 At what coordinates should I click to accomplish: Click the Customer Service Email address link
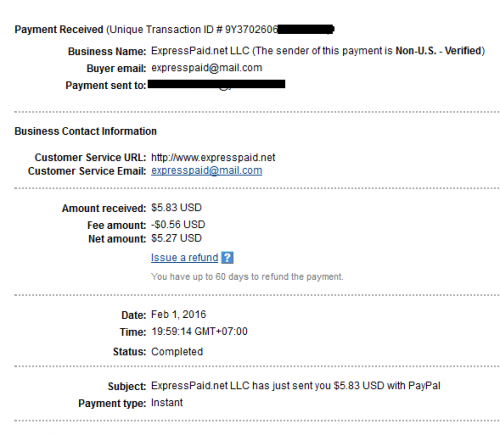point(207,171)
